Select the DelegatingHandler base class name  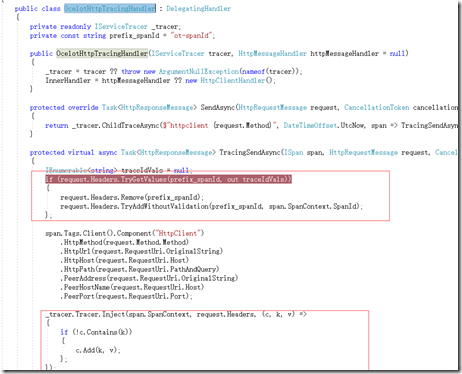click(x=198, y=8)
